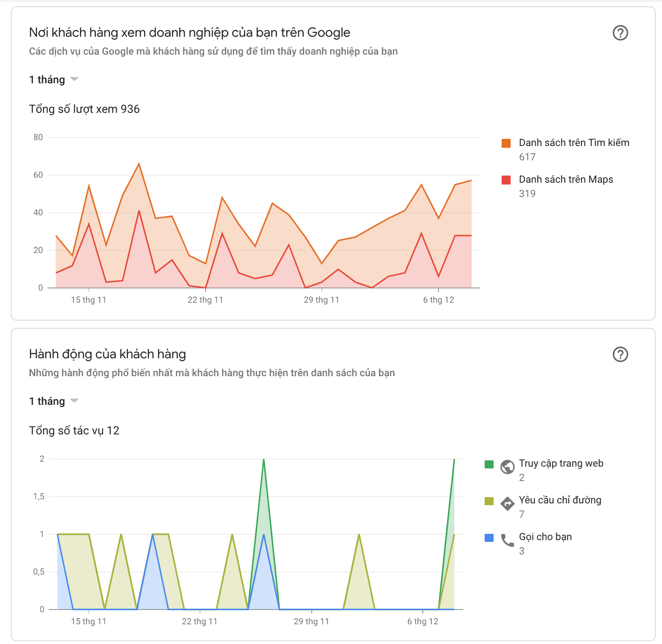662x644 pixels.
Task: Click the Nơi khách hàng xem doanh nghiệp heading
Action: (x=189, y=32)
